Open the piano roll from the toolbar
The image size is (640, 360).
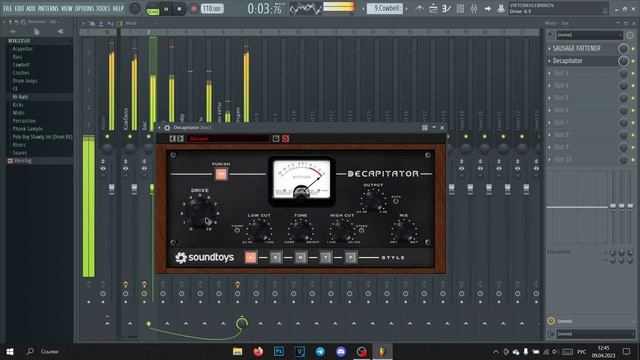coord(447,9)
